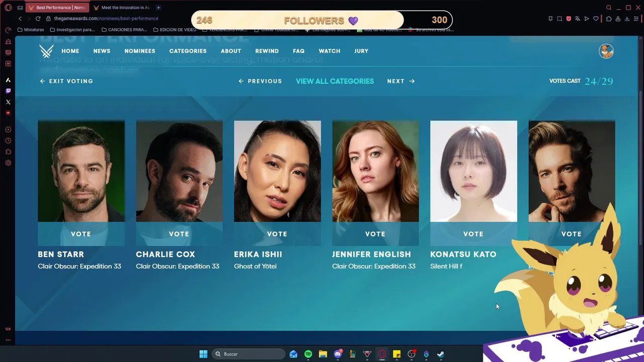Switch to Meet the Innovation tab
The image size is (644, 362).
click(x=122, y=8)
